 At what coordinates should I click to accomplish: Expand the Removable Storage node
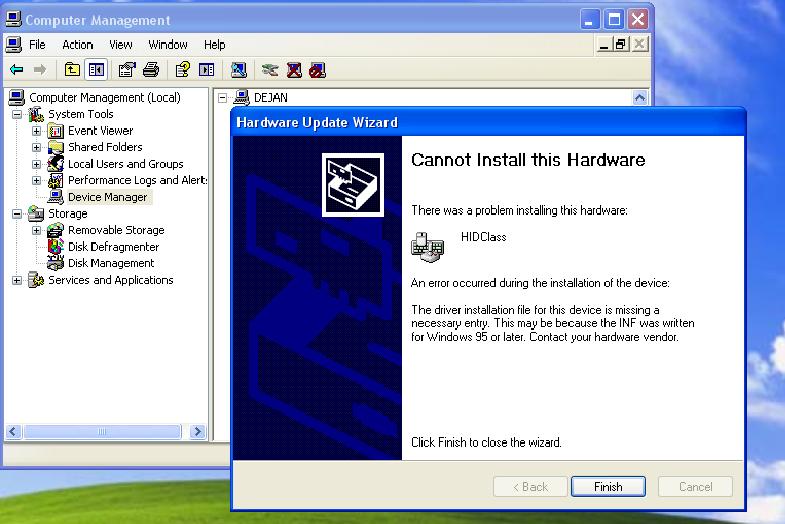point(37,230)
